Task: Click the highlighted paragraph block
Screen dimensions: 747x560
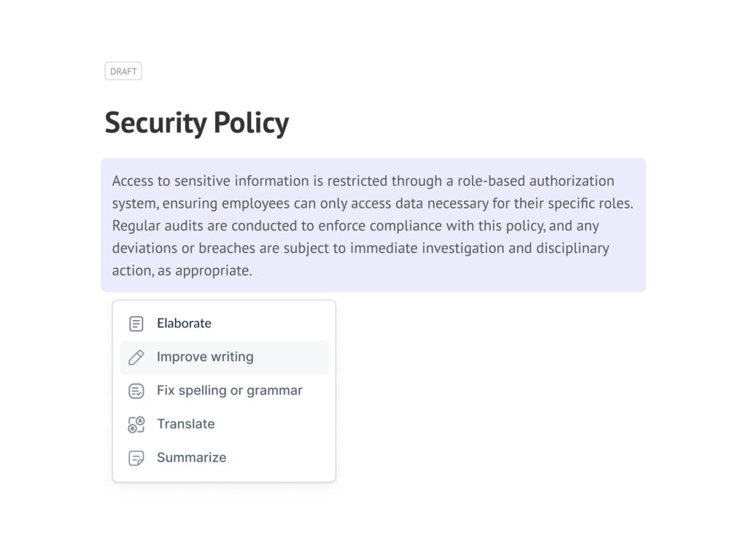Action: [x=373, y=225]
